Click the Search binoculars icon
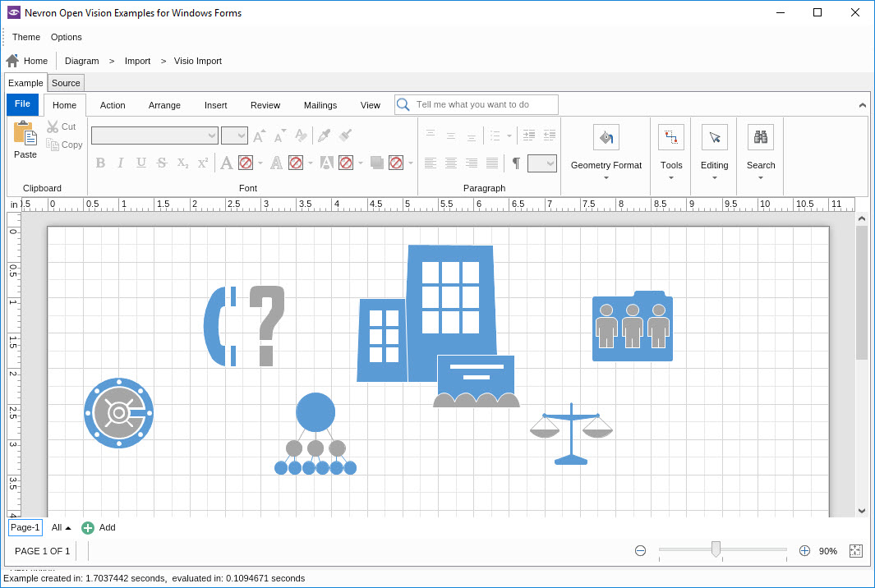 click(x=760, y=137)
